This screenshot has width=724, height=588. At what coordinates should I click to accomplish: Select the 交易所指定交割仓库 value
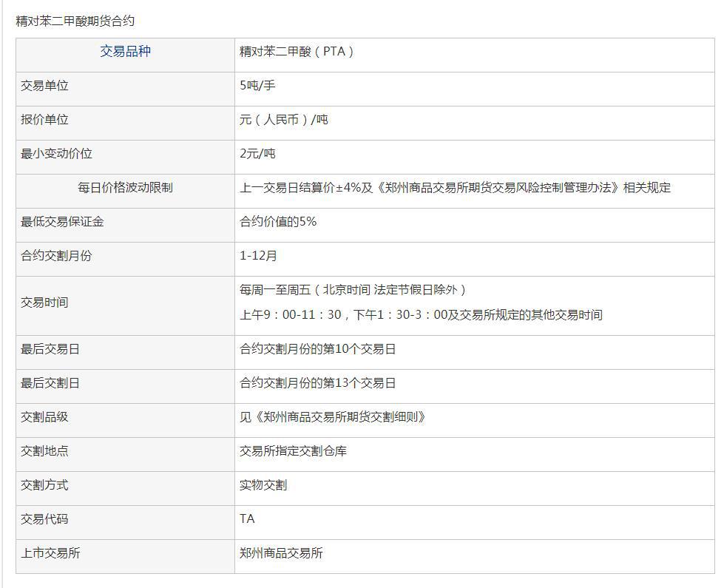pos(293,451)
